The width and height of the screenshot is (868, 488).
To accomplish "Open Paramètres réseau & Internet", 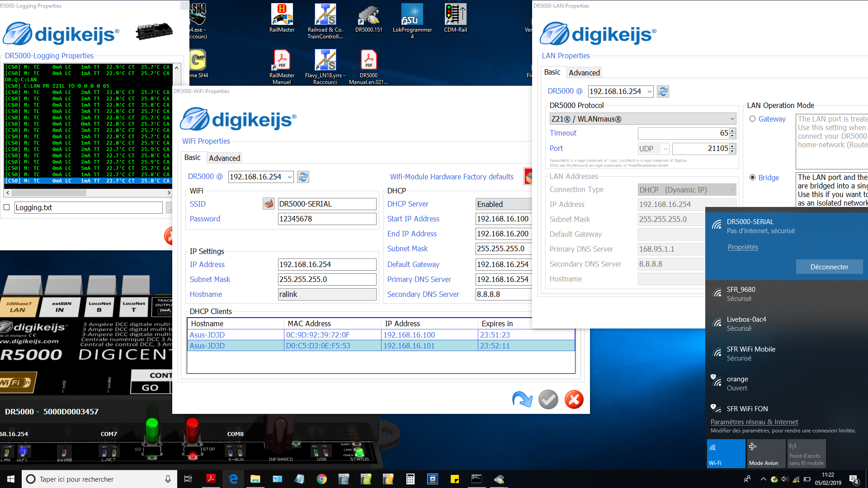I will click(754, 422).
